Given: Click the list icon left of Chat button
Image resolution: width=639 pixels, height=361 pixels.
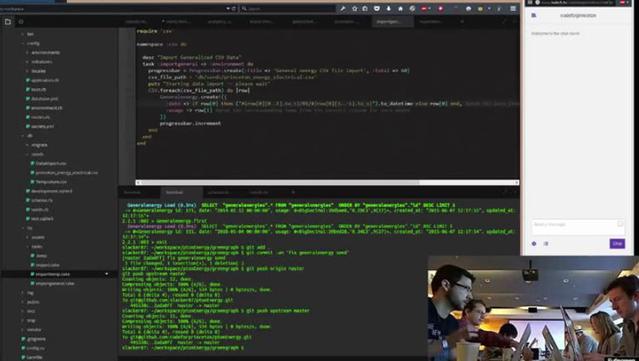Looking at the screenshot, I should 546,244.
